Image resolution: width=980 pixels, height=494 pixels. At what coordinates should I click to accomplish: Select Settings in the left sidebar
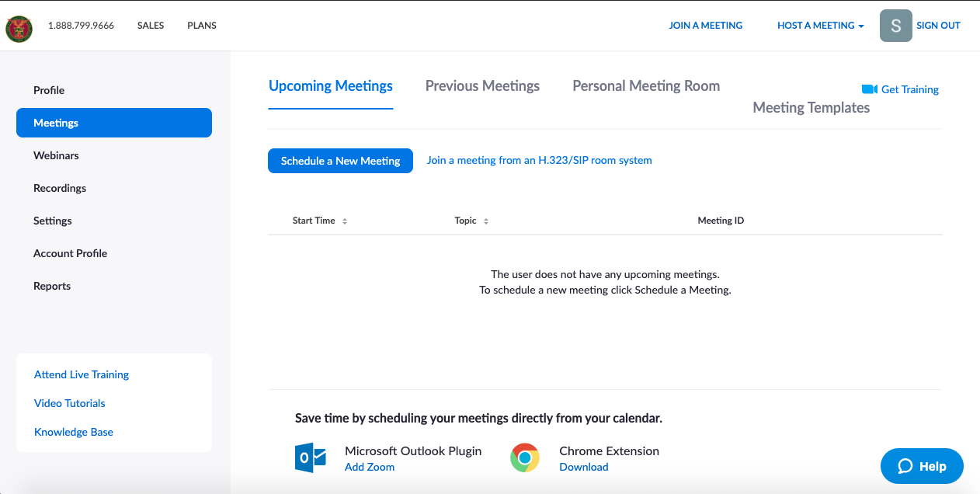53,221
